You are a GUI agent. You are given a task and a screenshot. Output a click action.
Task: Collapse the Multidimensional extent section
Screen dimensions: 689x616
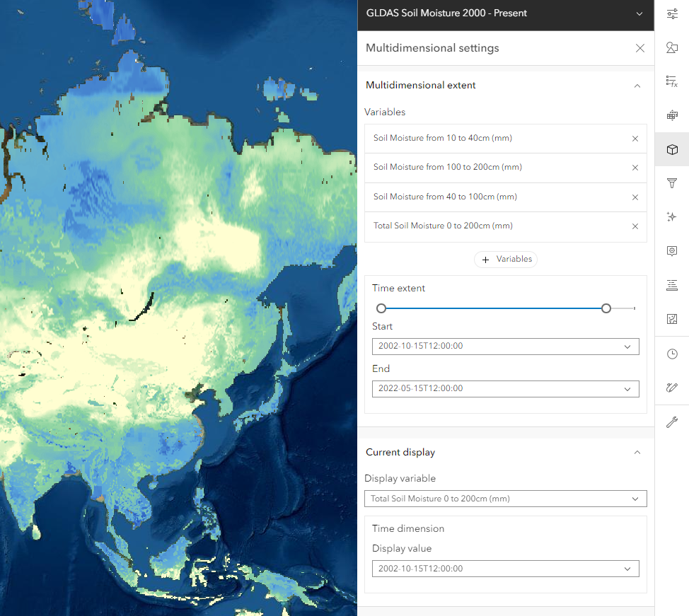[637, 85]
